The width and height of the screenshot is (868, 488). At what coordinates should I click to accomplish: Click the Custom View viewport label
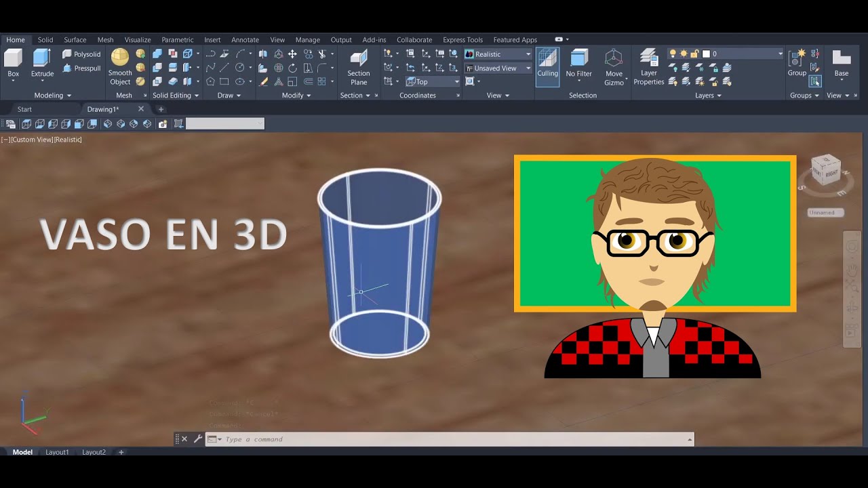coord(31,140)
